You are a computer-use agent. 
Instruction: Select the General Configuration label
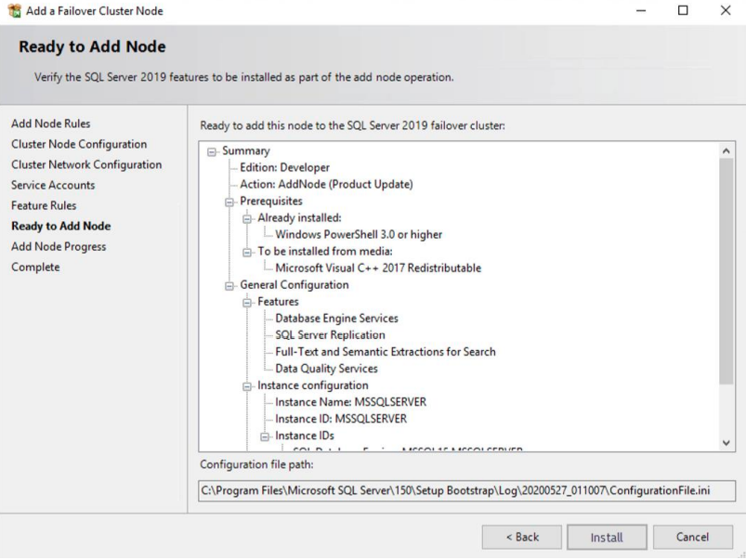294,284
